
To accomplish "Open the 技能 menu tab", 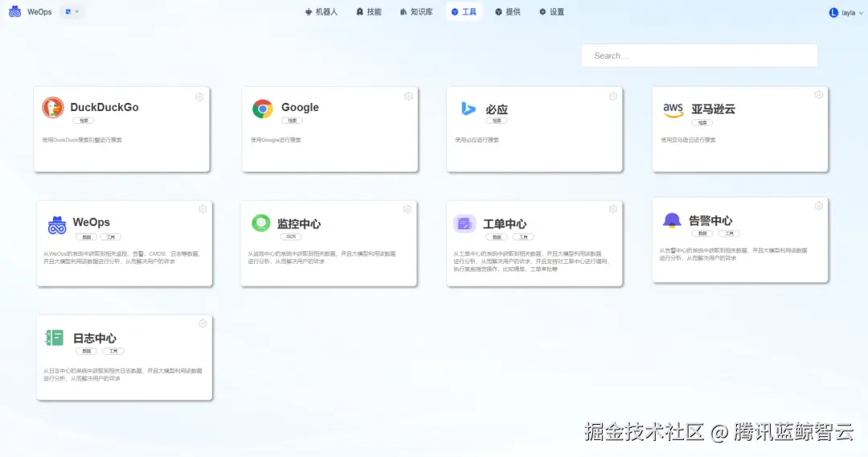I will [x=369, y=11].
